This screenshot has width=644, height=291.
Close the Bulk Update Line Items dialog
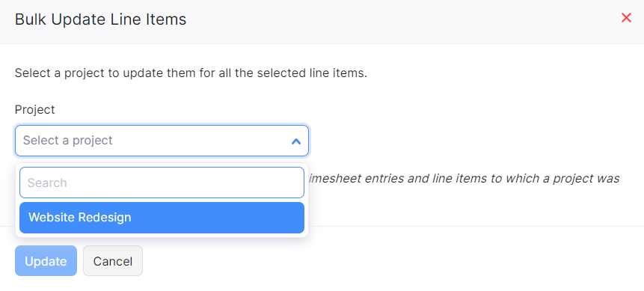tap(626, 18)
